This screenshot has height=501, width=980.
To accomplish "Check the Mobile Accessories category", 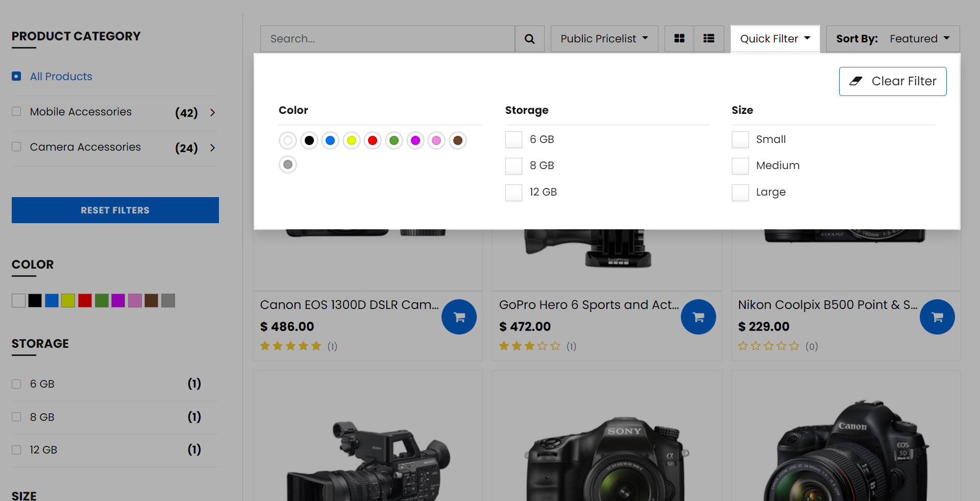I will pos(16,111).
